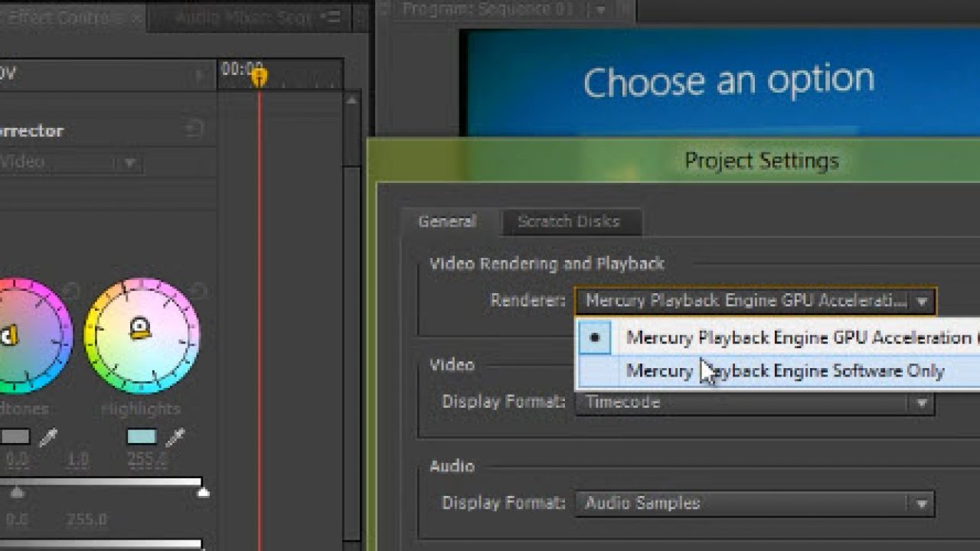The image size is (980, 551).
Task: Open the Audio Display Format dropdown
Action: click(x=754, y=503)
